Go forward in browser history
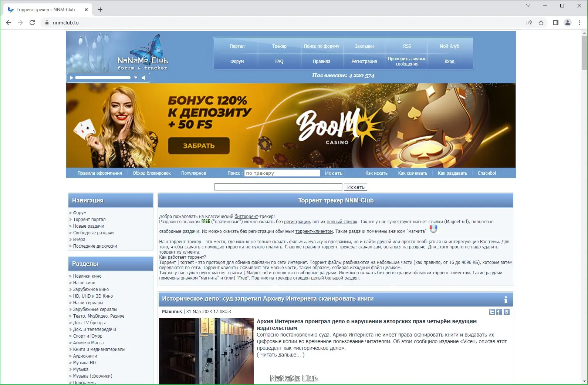The image size is (588, 385). click(20, 23)
